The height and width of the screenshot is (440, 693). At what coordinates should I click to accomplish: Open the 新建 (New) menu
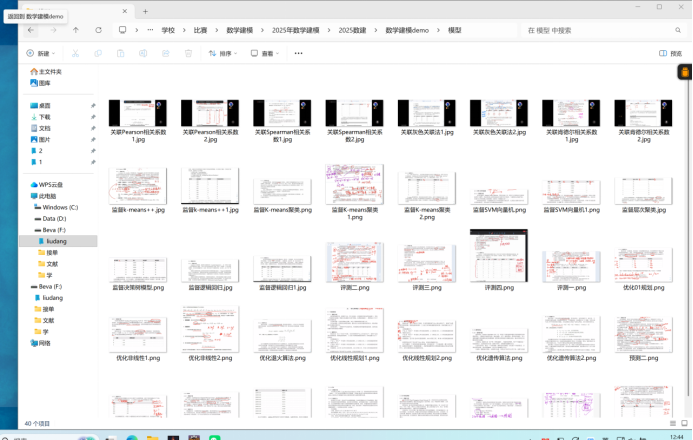(x=39, y=53)
